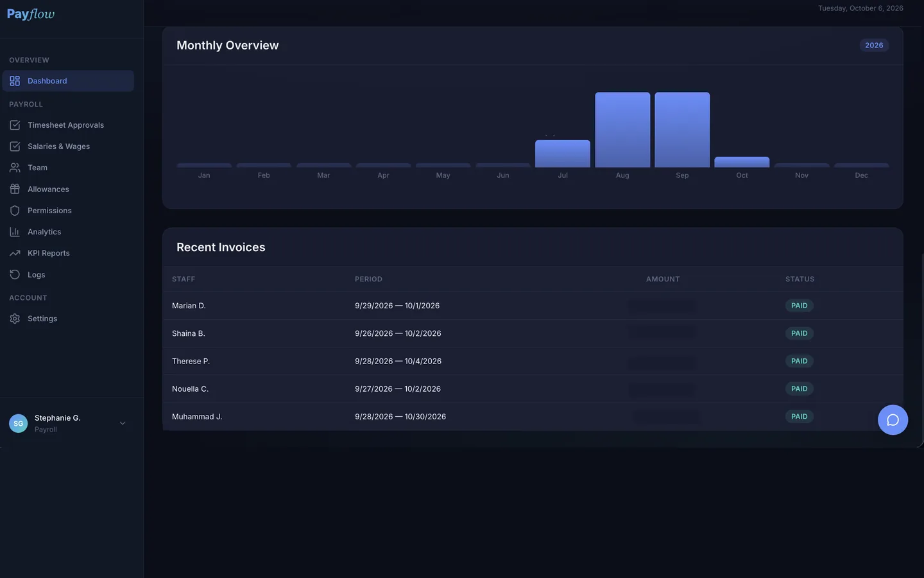Click the KPI Reports trend icon
This screenshot has width=924, height=578.
click(15, 253)
